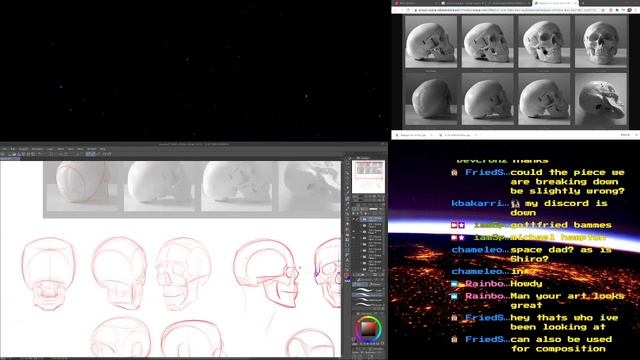This screenshot has height=360, width=640.
Task: Open the back-view skull photo in bottom row
Action: tap(431, 99)
